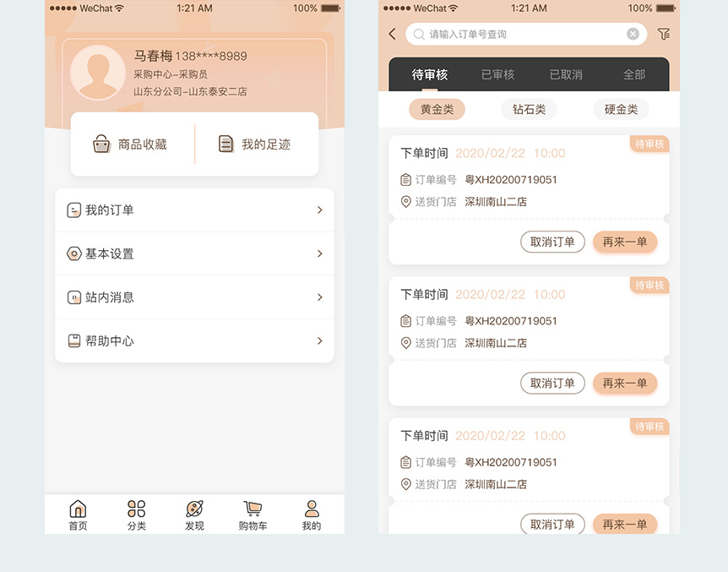Click battery icon in left phone status bar
728x572 pixels.
click(x=330, y=8)
